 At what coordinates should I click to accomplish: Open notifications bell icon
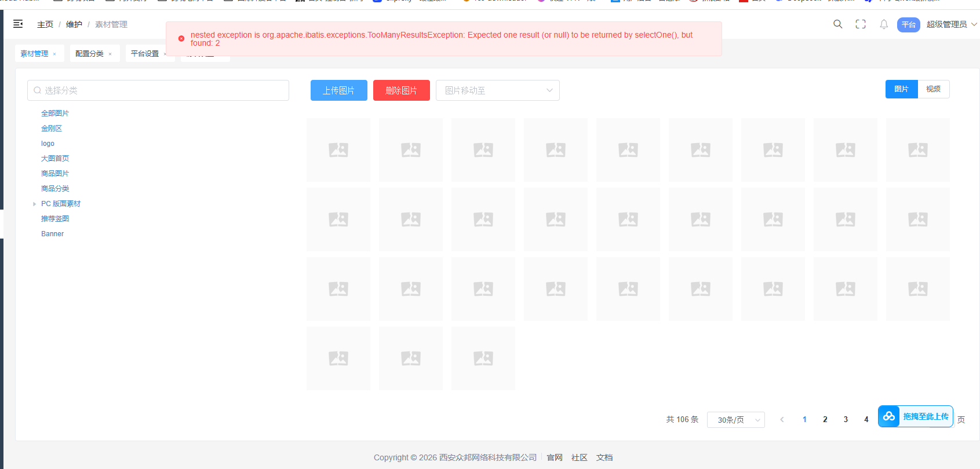coord(884,24)
